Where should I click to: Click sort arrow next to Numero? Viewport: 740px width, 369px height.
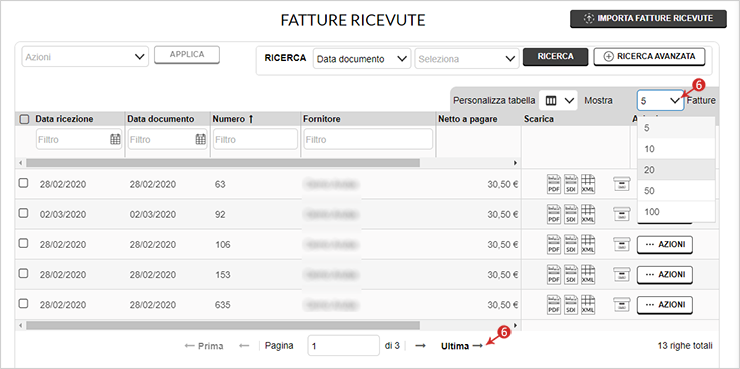pyautogui.click(x=251, y=119)
